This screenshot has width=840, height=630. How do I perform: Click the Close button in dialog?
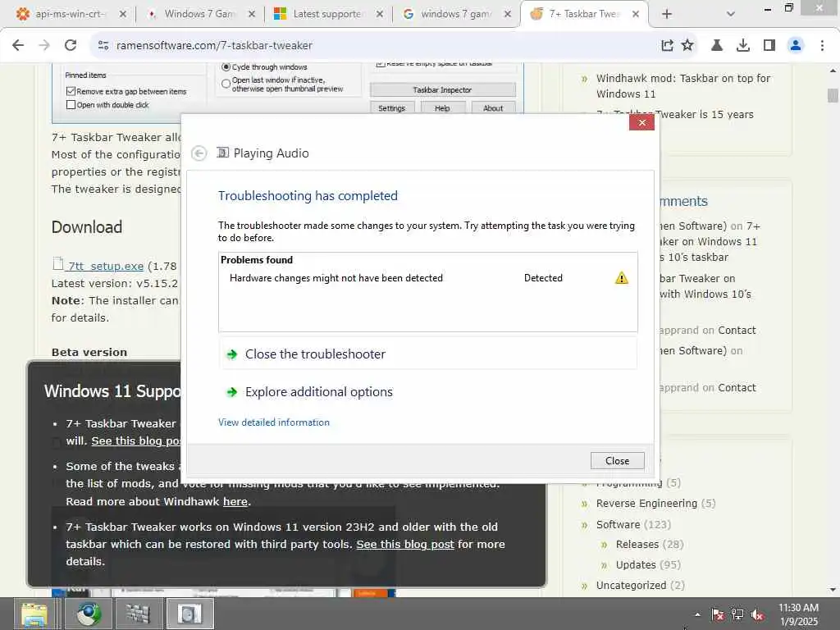point(617,461)
